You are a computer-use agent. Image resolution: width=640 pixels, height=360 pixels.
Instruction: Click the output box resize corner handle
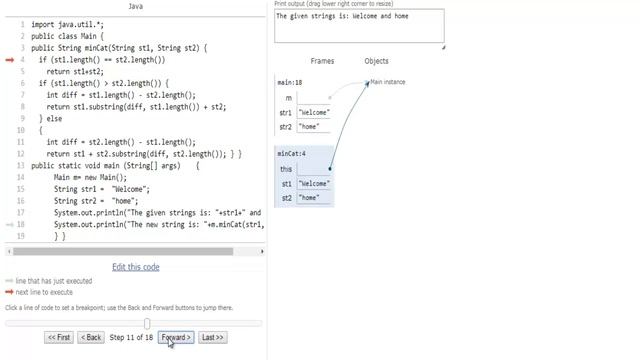[443, 47]
